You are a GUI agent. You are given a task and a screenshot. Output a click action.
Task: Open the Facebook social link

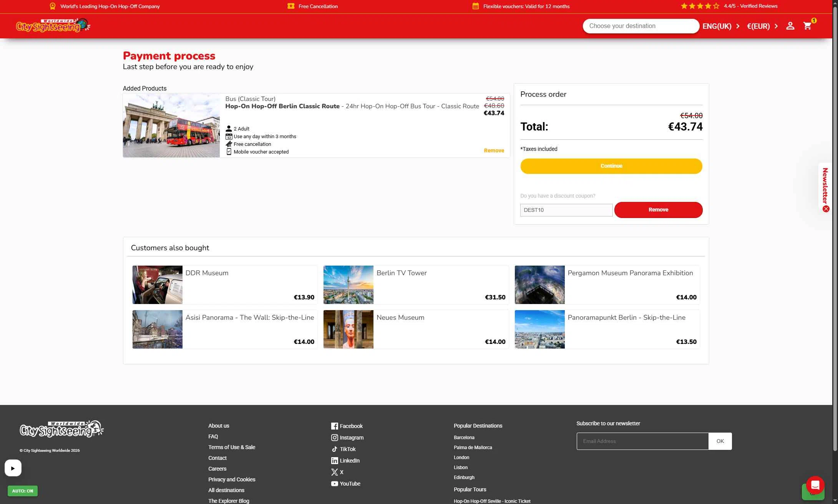coord(347,426)
